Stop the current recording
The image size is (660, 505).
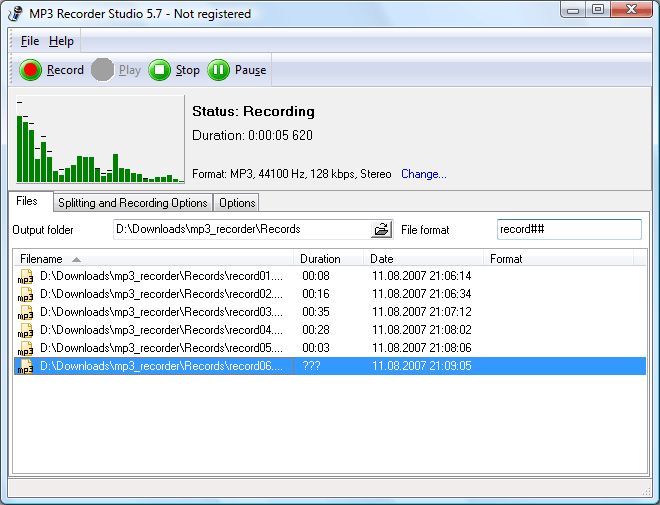click(x=174, y=70)
